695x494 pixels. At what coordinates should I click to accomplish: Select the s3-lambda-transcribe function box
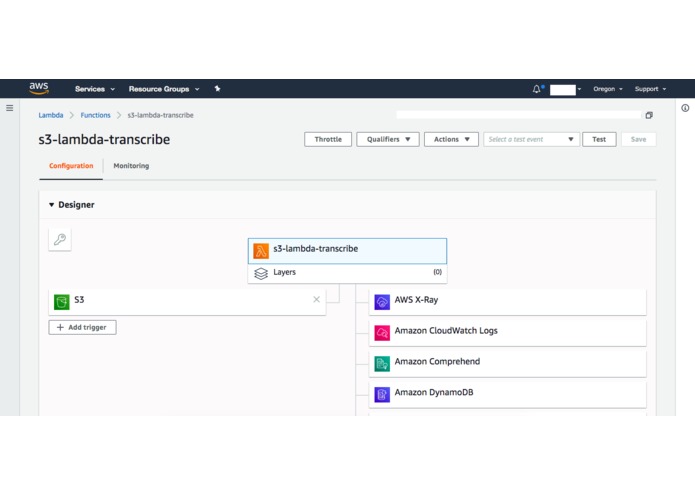point(347,251)
